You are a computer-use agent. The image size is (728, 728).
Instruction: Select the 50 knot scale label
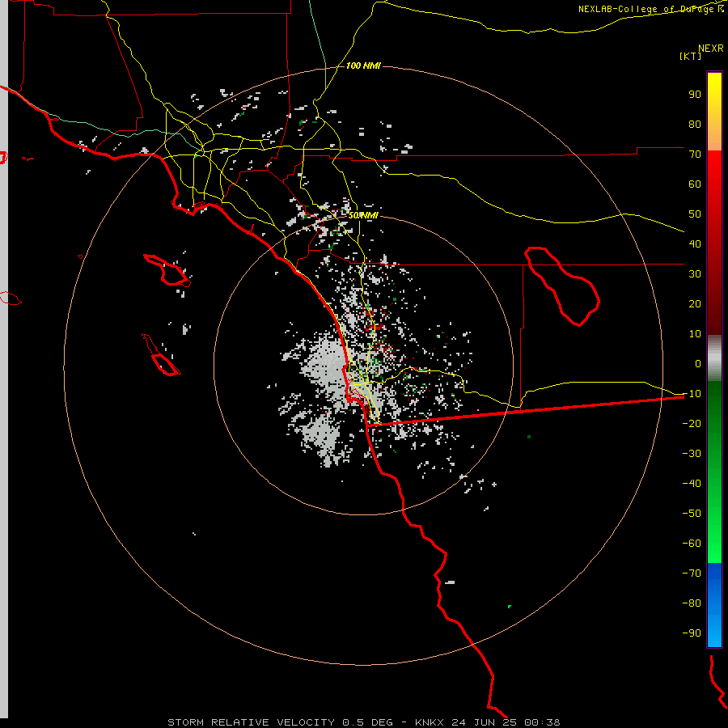695,214
